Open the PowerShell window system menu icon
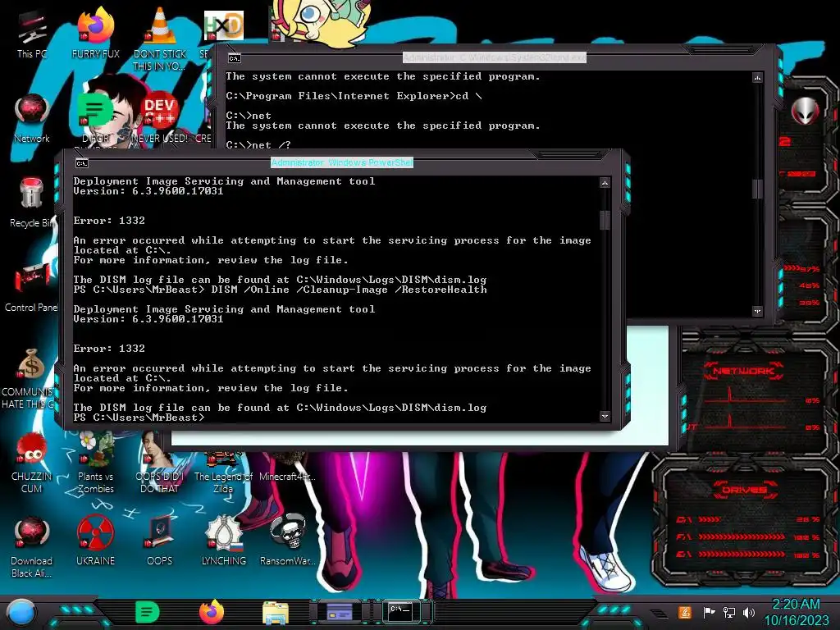The image size is (840, 630). (x=81, y=163)
